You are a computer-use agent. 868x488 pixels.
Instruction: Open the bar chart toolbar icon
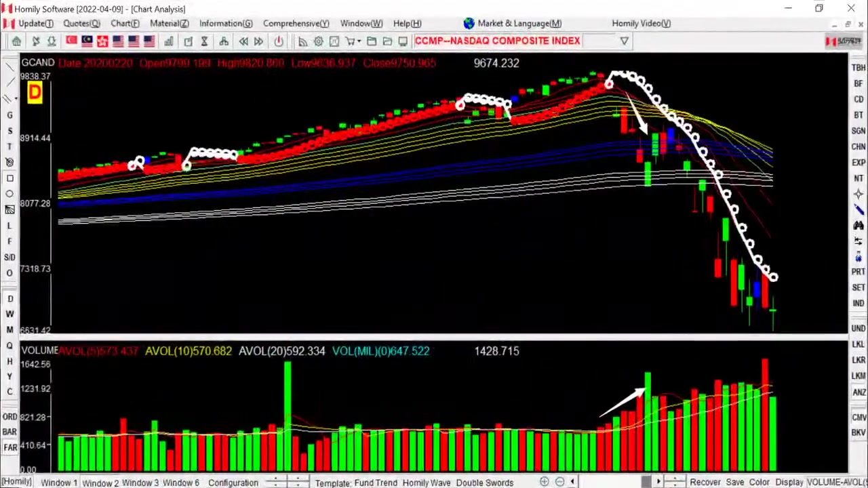coord(168,41)
